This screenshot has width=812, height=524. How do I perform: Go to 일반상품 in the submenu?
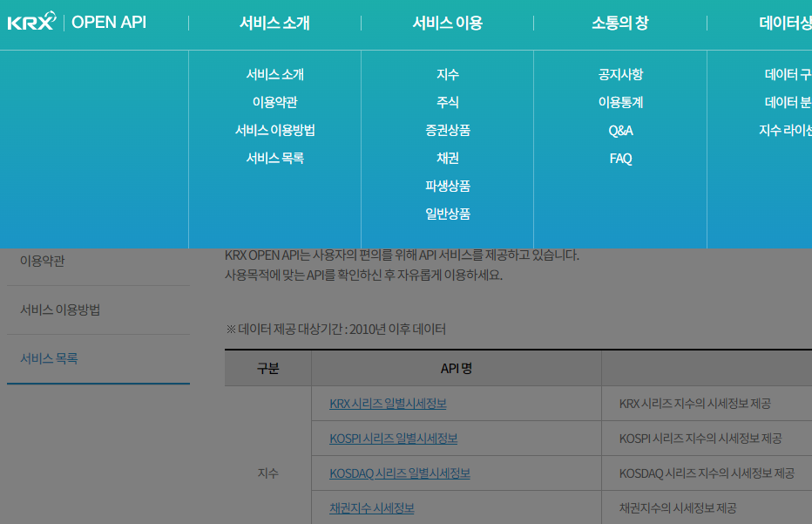448,214
